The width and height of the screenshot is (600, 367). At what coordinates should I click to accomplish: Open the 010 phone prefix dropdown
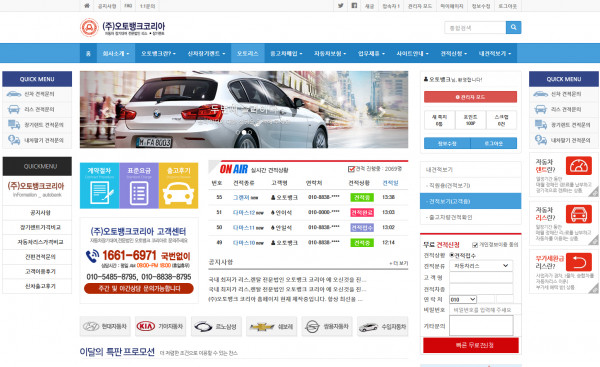[x=463, y=299]
